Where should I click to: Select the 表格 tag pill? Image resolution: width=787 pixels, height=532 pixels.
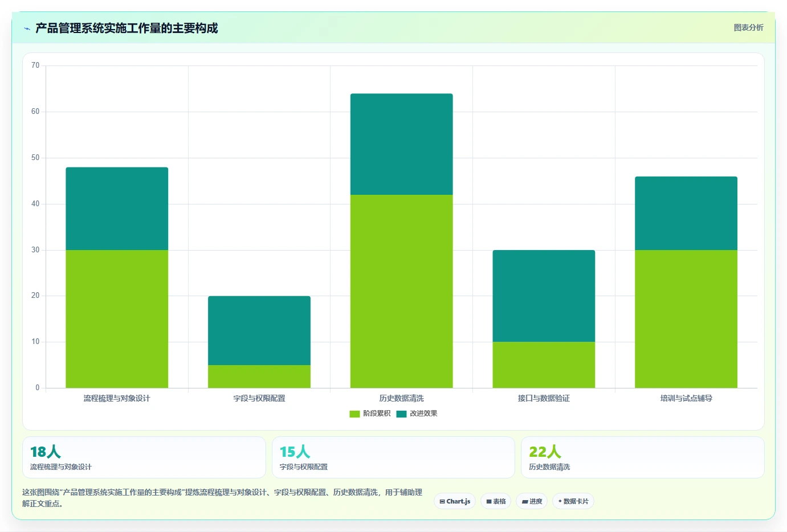(x=496, y=501)
